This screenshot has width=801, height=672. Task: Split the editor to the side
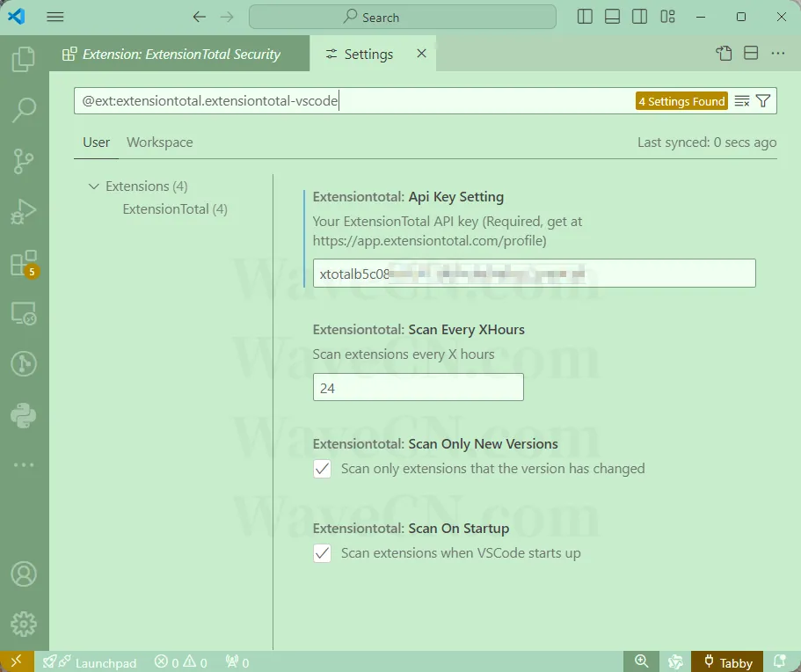click(751, 53)
